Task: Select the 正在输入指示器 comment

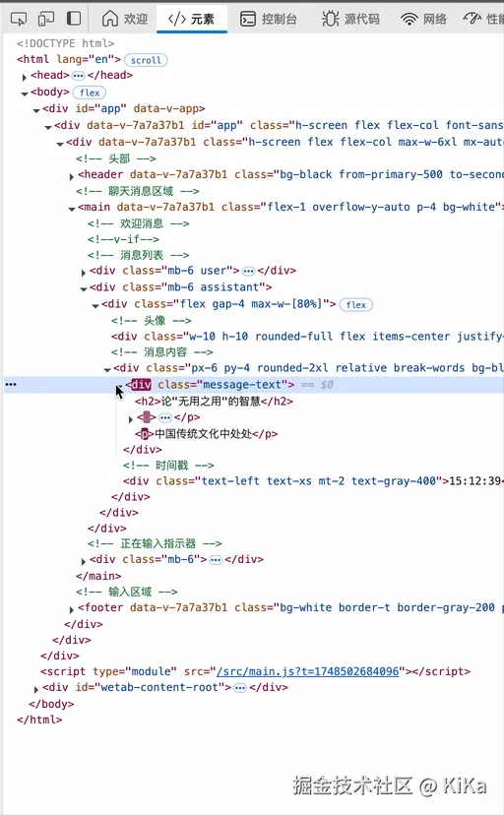Action: (155, 543)
